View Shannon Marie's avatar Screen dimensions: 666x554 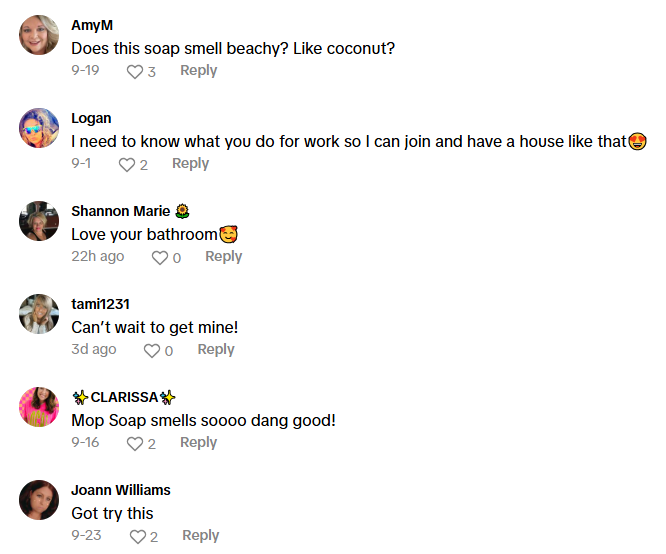click(x=39, y=221)
